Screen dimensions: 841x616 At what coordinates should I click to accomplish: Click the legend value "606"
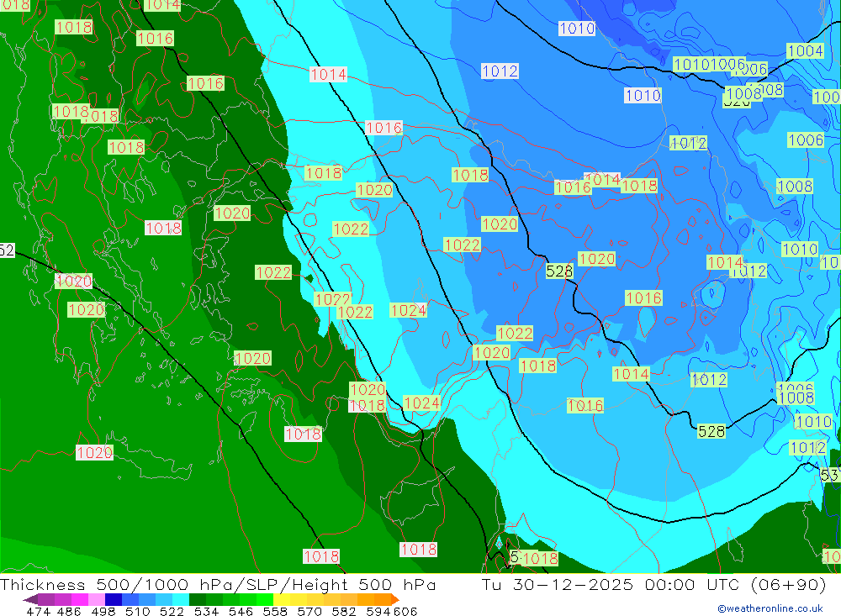point(405,611)
